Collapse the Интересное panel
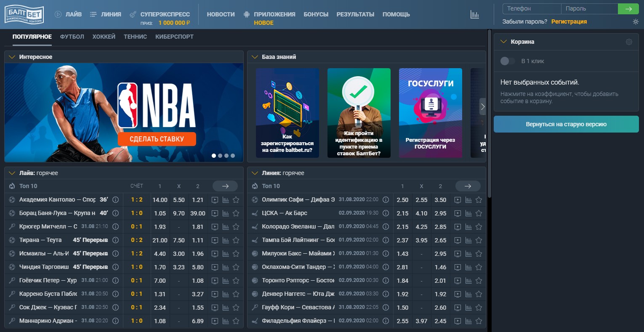The width and height of the screenshot is (644, 332). pyautogui.click(x=12, y=57)
